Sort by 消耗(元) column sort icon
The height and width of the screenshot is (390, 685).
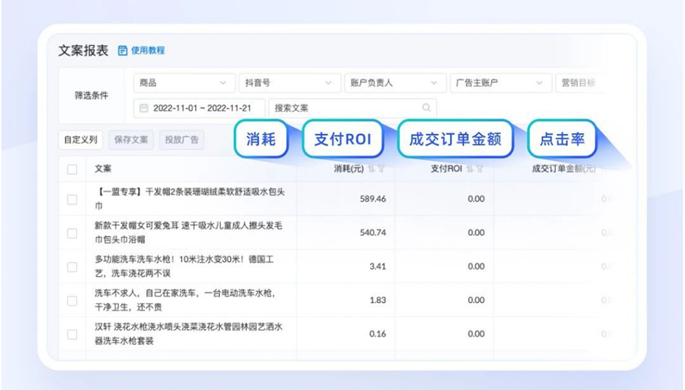371,169
